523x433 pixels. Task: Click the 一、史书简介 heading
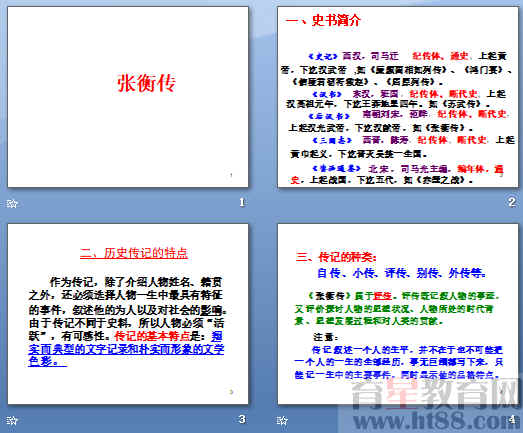323,20
